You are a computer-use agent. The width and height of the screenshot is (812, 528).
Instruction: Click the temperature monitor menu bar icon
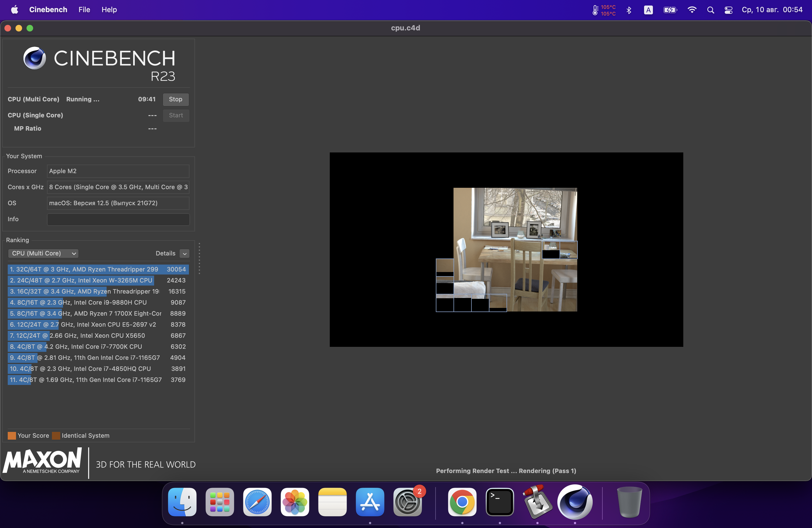pos(595,10)
